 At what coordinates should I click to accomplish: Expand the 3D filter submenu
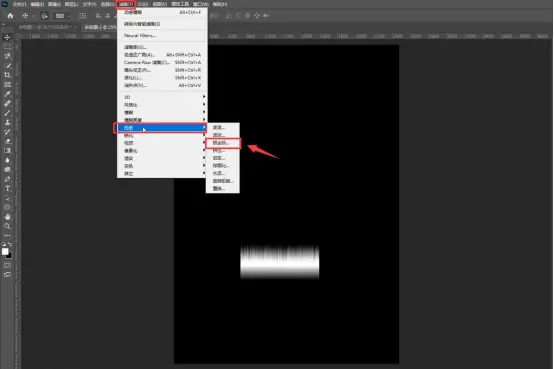pyautogui.click(x=162, y=97)
